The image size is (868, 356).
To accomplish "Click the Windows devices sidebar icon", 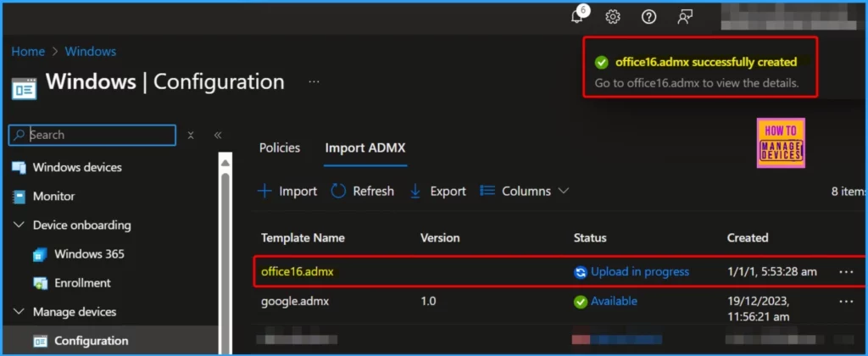I will click(19, 167).
